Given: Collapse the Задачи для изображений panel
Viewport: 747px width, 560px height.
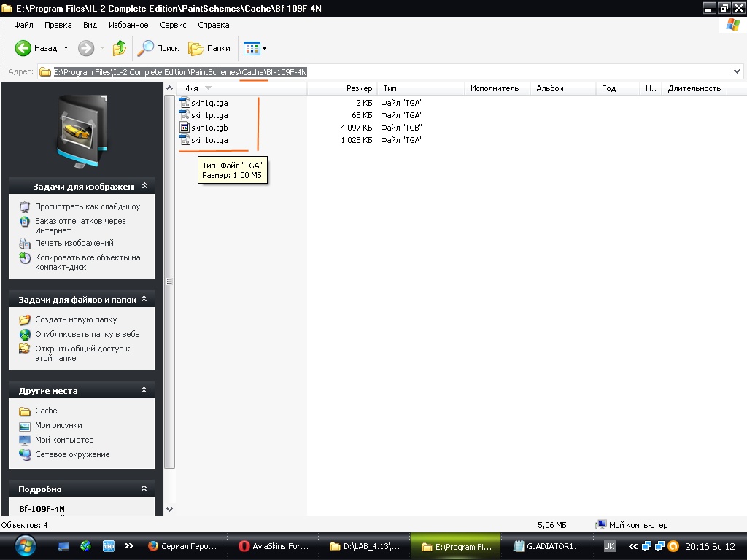Looking at the screenshot, I should (x=145, y=186).
